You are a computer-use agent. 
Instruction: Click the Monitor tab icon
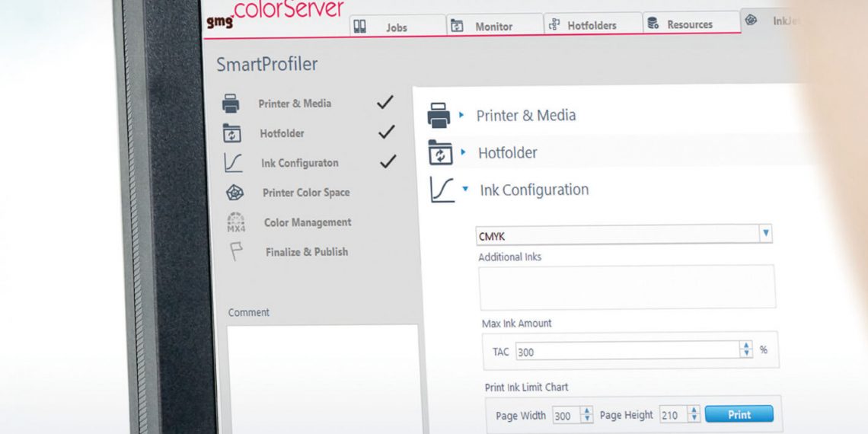click(457, 25)
